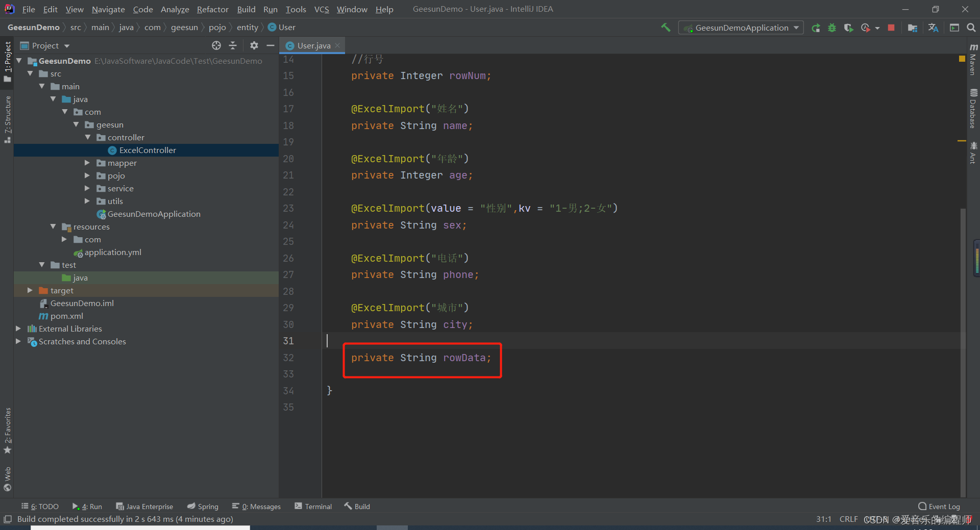
Task: Click the geesun breadcrumb in navigation bar
Action: pyautogui.click(x=184, y=27)
